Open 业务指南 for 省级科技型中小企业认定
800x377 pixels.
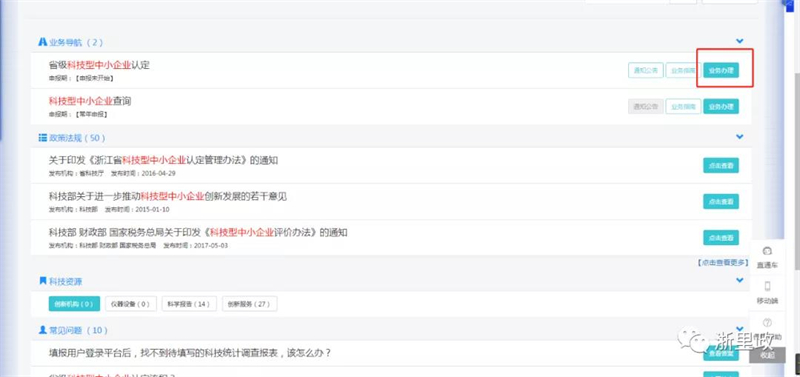pyautogui.click(x=683, y=70)
